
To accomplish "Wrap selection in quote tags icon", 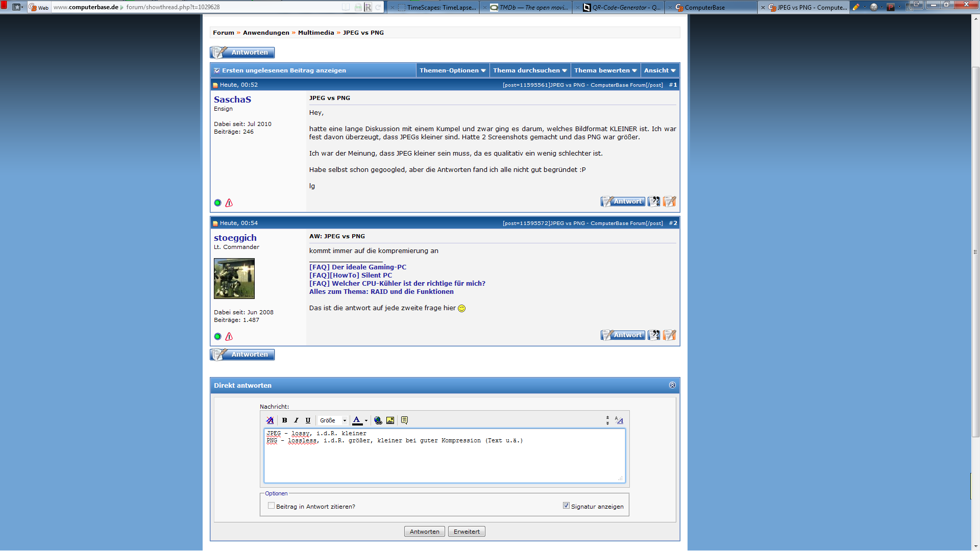I will (x=404, y=420).
